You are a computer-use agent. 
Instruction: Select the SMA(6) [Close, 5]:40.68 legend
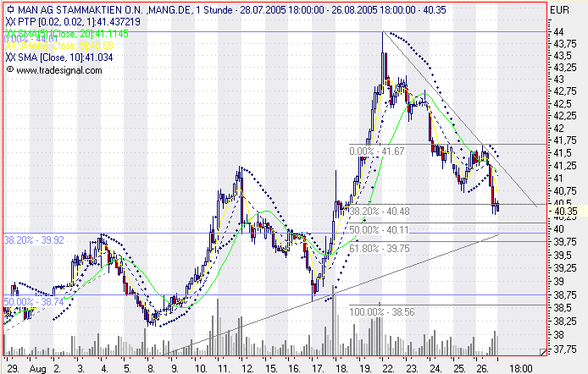pyautogui.click(x=65, y=46)
